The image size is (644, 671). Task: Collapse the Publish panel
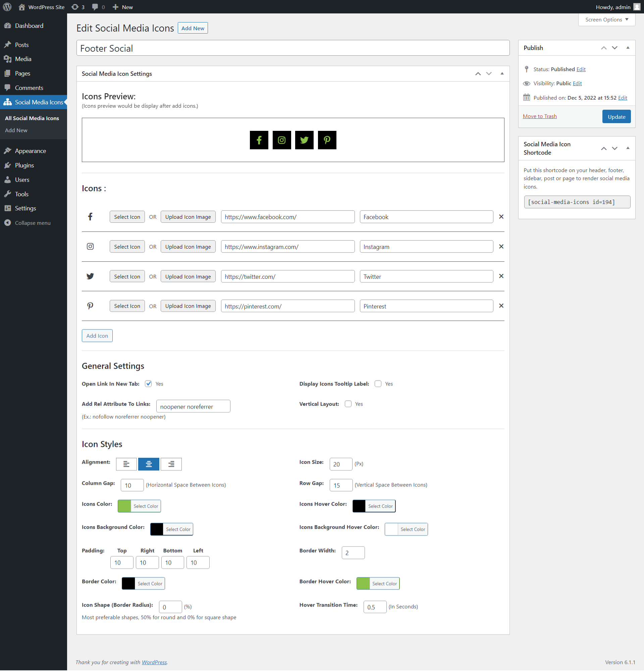(627, 47)
